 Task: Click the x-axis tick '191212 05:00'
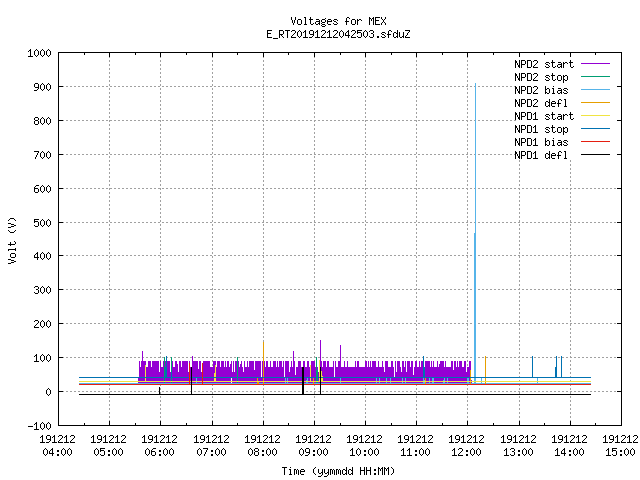pyautogui.click(x=109, y=446)
